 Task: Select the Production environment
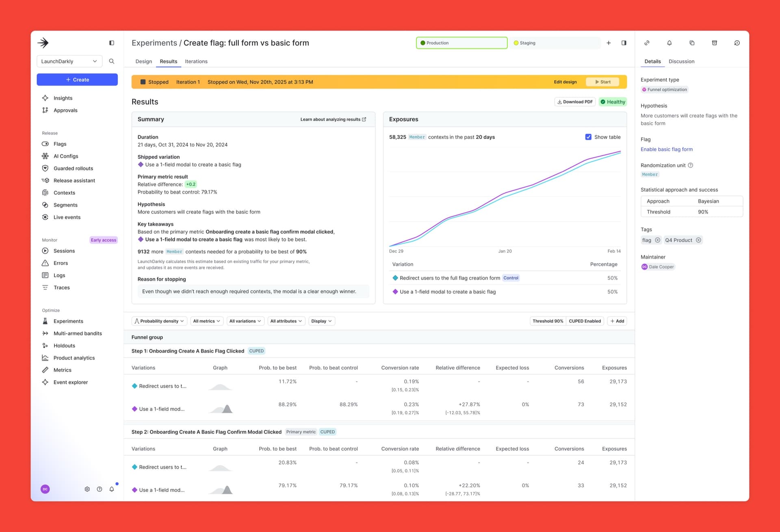(462, 43)
